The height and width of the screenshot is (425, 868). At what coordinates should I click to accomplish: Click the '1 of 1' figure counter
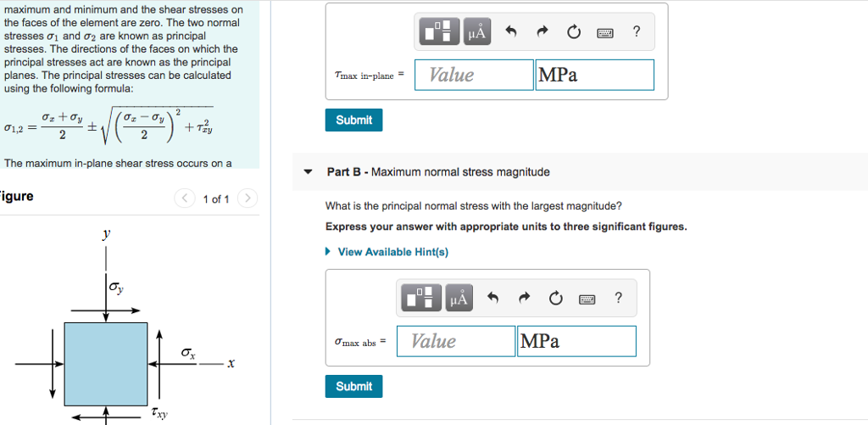pos(216,199)
